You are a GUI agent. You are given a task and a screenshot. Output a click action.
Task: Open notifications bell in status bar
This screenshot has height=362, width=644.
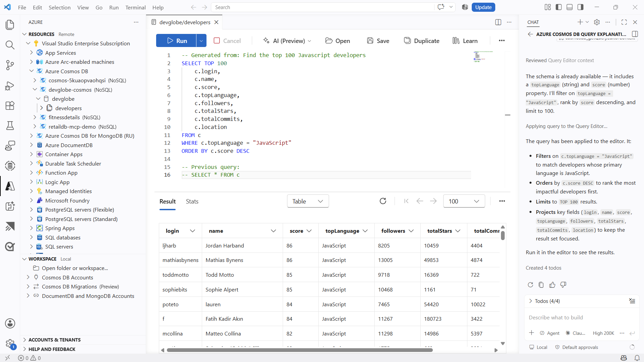(637, 358)
